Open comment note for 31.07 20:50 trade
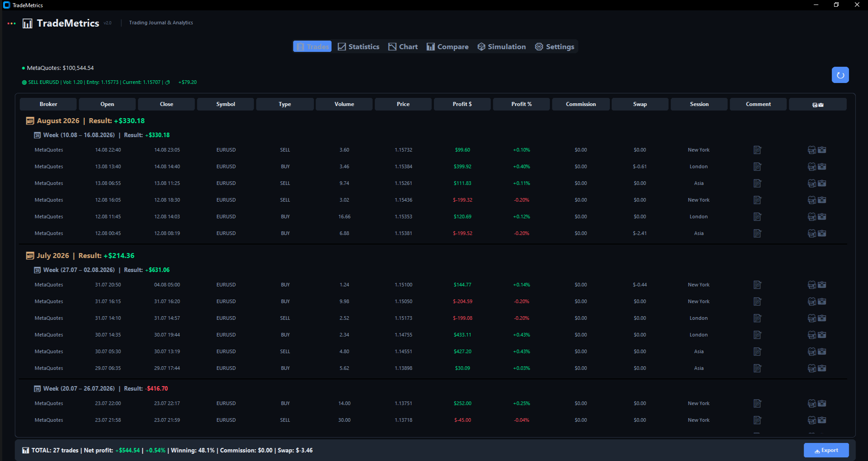This screenshot has height=461, width=868. tap(757, 285)
